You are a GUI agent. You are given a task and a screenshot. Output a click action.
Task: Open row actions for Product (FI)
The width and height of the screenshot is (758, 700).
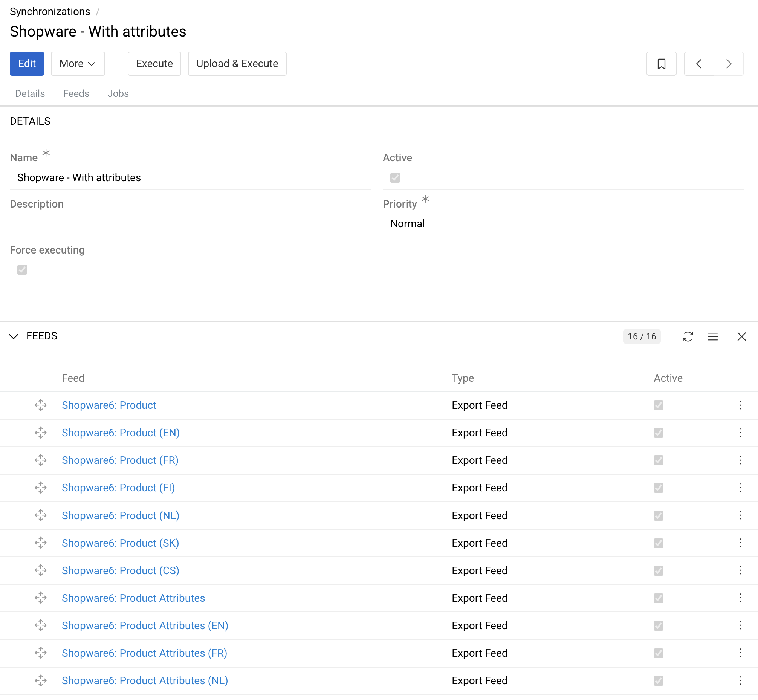point(740,488)
